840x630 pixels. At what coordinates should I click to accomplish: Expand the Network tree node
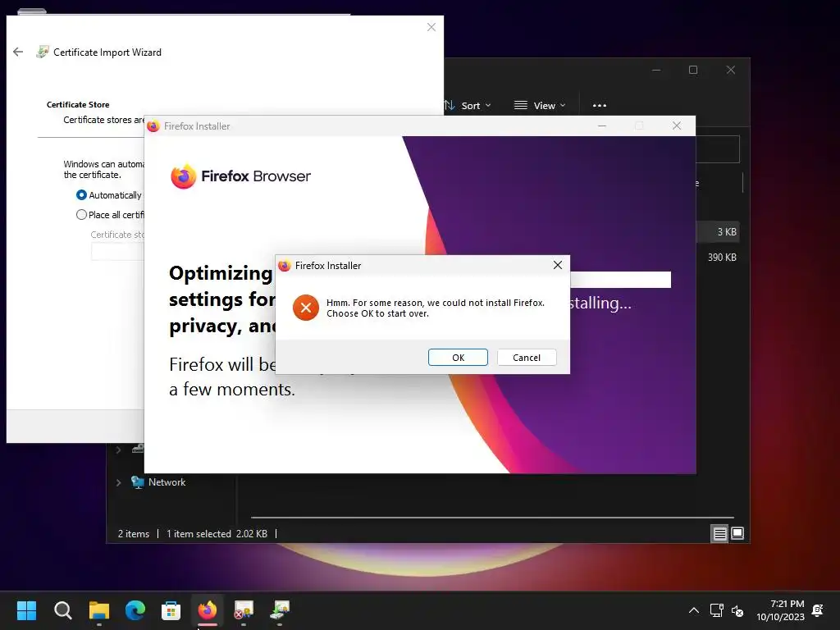pos(118,482)
